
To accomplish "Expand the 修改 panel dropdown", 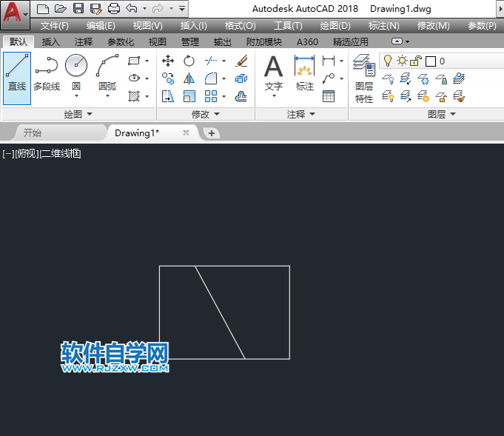I will pyautogui.click(x=205, y=115).
